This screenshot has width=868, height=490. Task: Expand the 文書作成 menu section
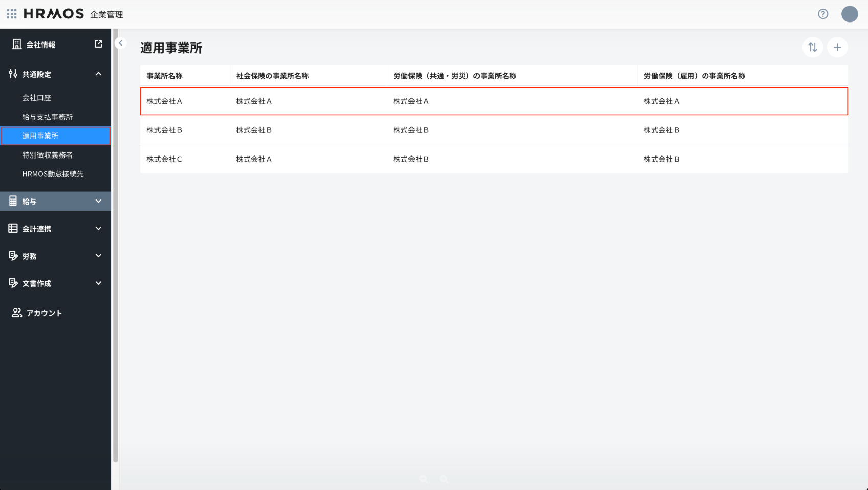(98, 283)
